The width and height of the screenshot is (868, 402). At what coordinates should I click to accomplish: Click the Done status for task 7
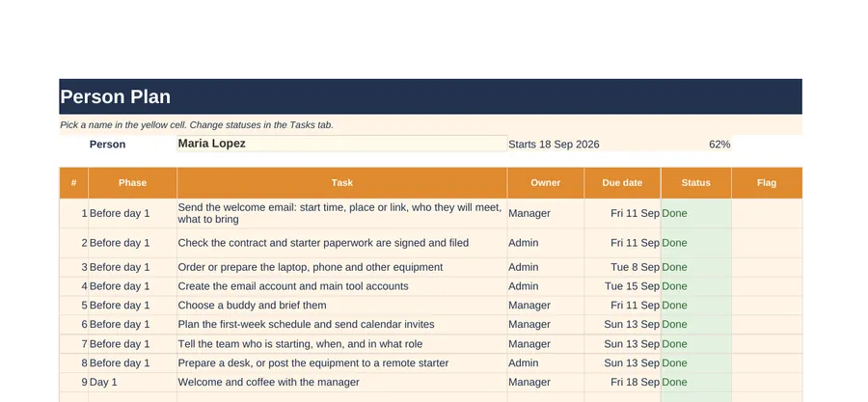tap(695, 344)
